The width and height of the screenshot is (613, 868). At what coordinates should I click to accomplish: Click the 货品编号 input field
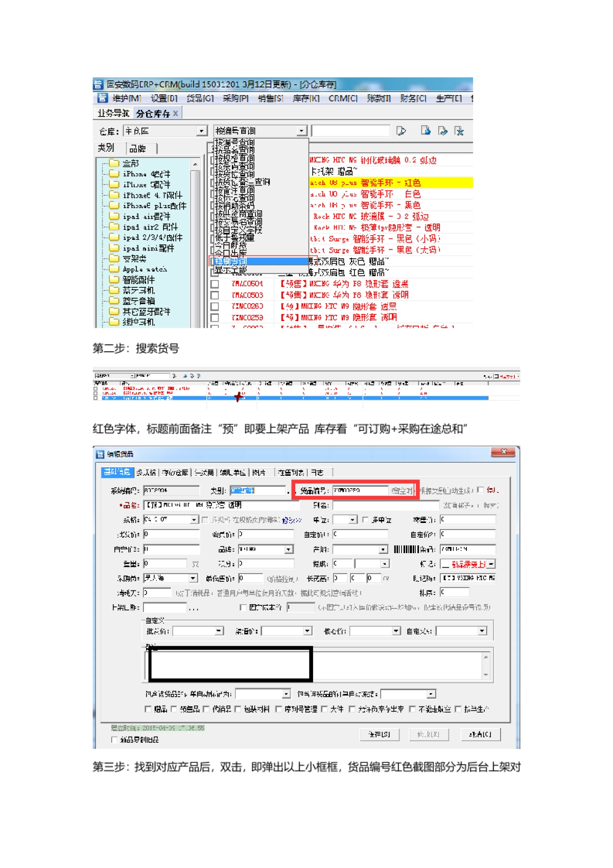(360, 491)
